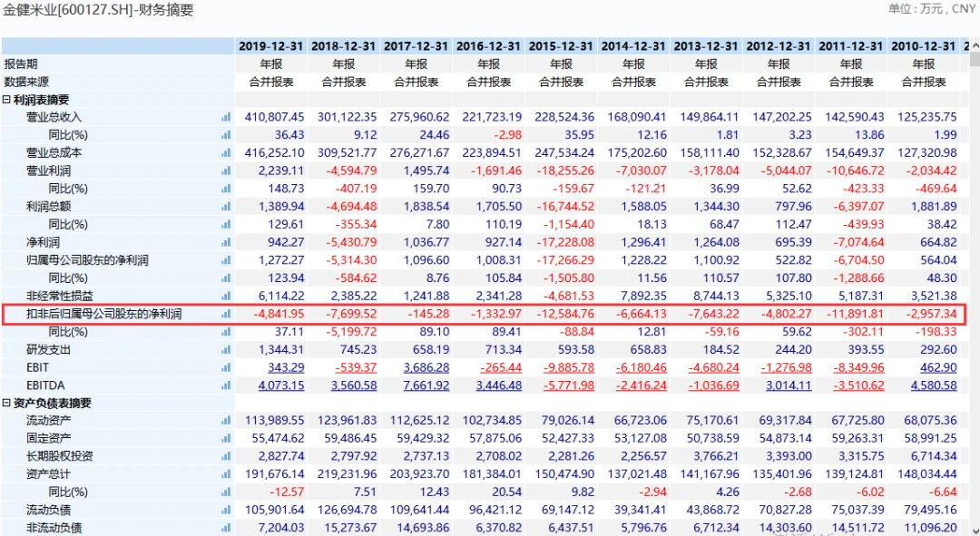Click the 营业总收入 row label
The height and width of the screenshot is (536, 980).
click(x=54, y=117)
